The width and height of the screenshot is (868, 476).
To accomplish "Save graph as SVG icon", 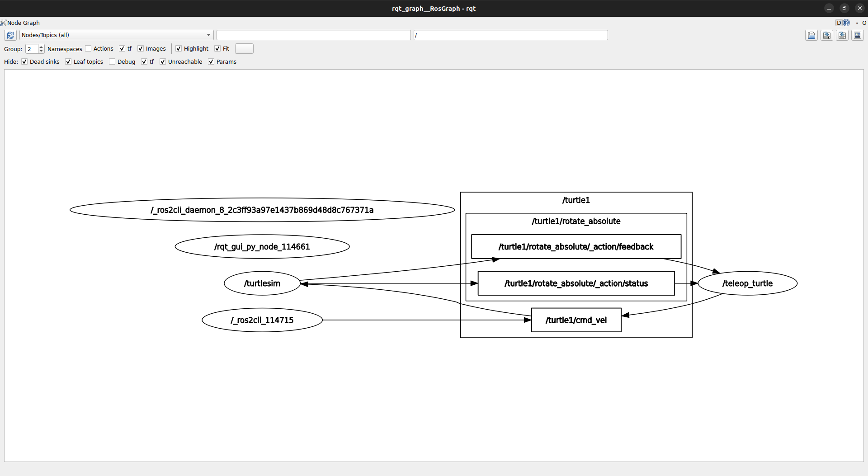I will tap(842, 35).
